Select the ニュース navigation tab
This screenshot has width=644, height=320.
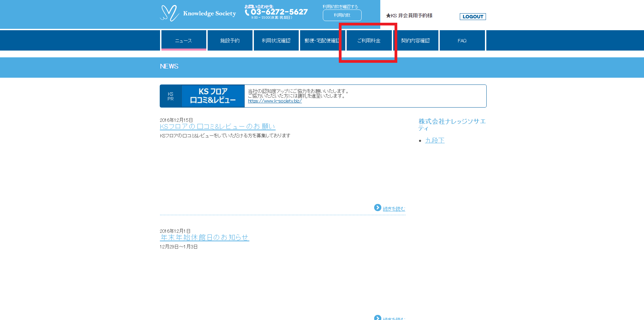tap(184, 41)
